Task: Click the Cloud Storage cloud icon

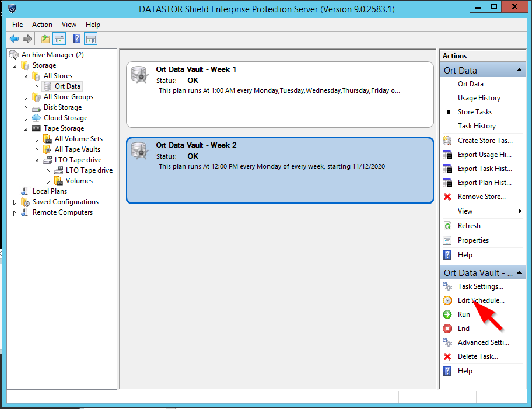Action: coord(36,118)
